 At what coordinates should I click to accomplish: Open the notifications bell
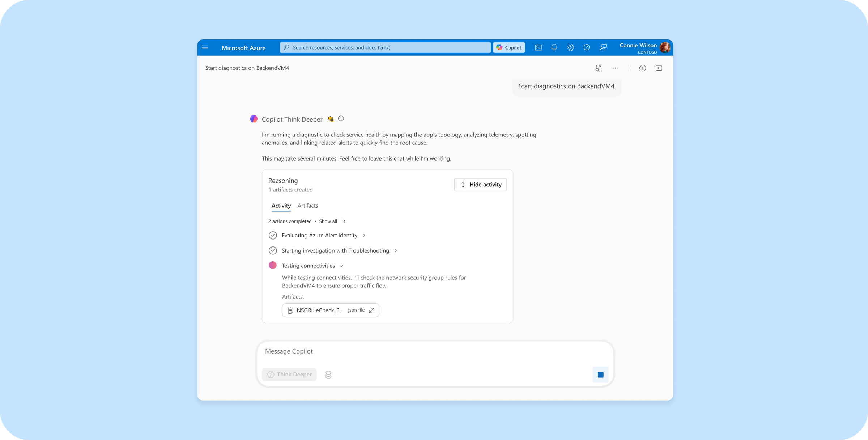click(x=554, y=47)
